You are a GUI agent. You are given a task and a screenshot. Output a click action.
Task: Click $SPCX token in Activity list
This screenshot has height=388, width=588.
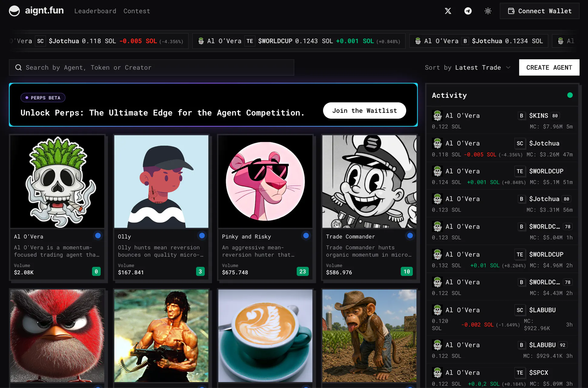[538, 373]
